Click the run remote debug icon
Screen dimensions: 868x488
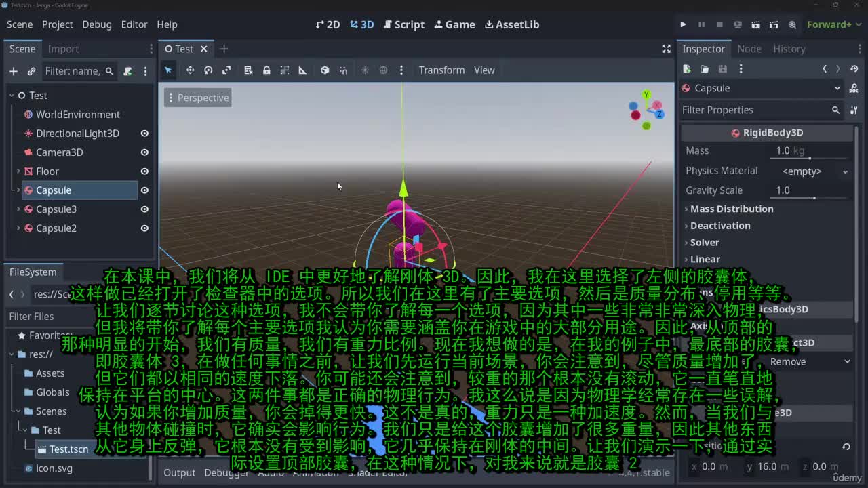738,24
